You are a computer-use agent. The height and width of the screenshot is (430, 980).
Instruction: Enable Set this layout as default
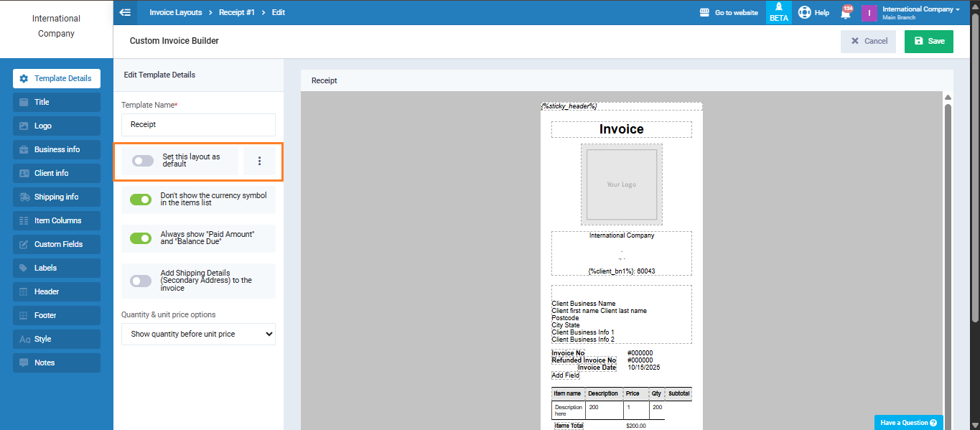point(142,161)
